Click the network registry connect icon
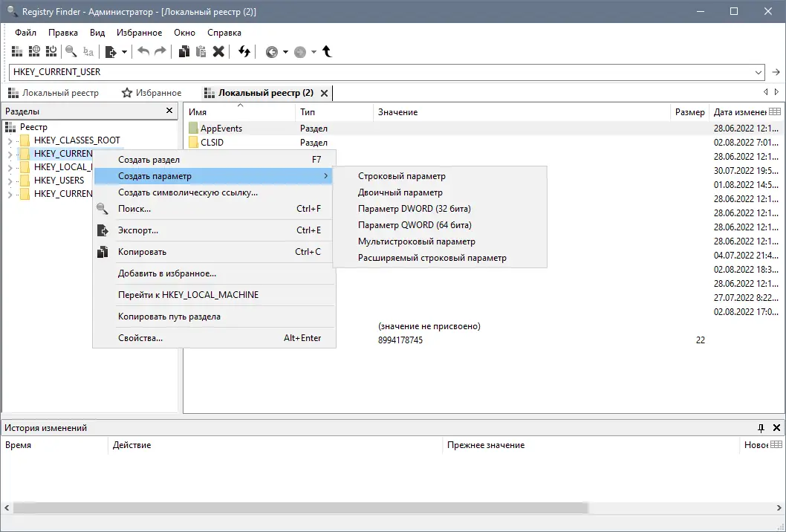 34,51
